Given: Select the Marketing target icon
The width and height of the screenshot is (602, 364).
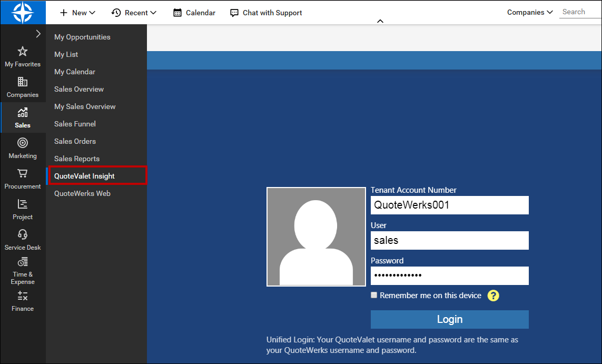Looking at the screenshot, I should point(23,143).
